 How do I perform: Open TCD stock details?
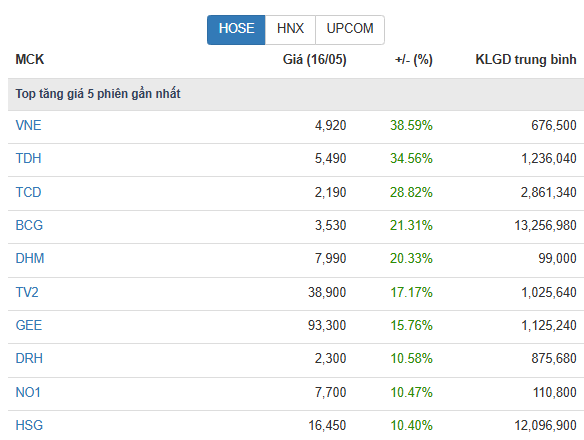(28, 192)
